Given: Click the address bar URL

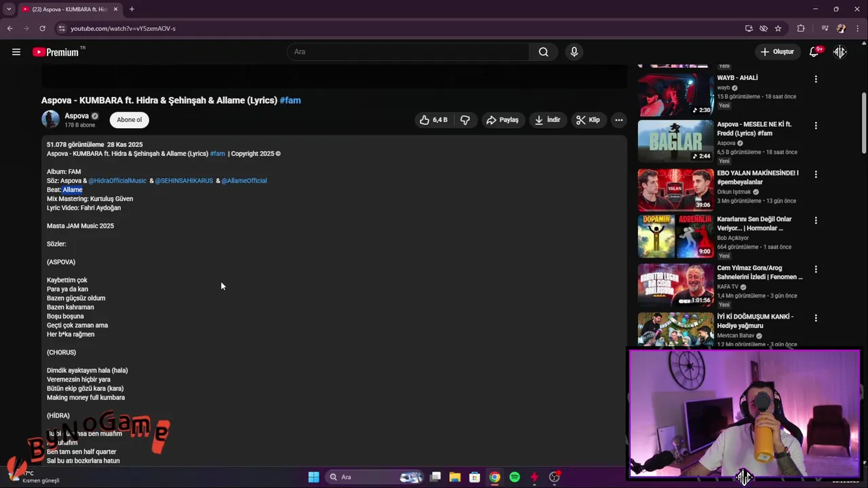Looking at the screenshot, I should (x=123, y=28).
